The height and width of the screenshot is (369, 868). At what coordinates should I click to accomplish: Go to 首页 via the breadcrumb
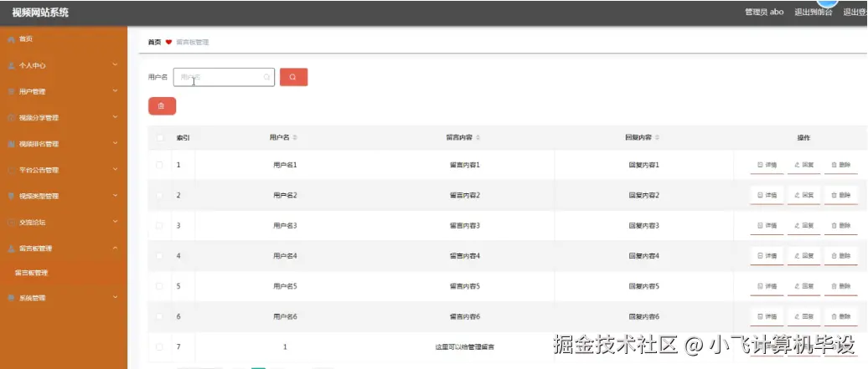[x=154, y=42]
